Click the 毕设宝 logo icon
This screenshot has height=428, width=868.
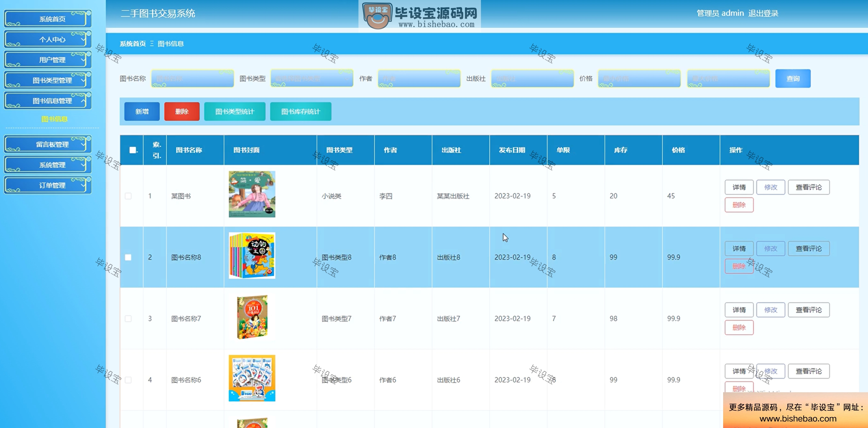377,16
